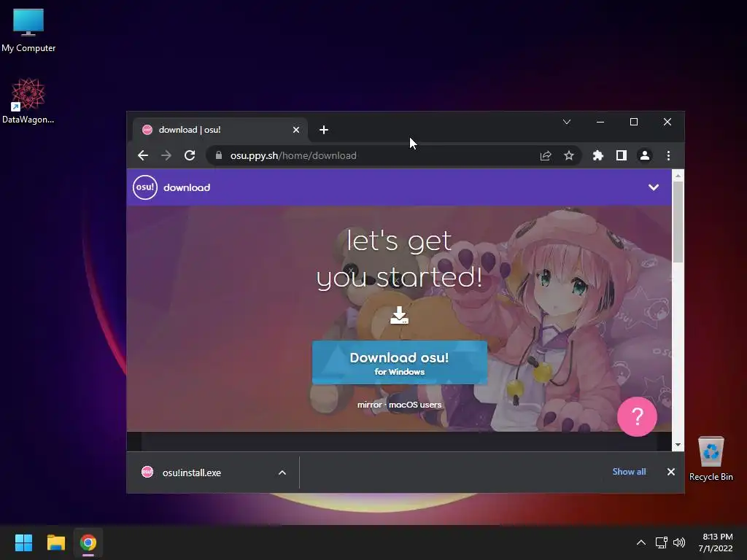Bookmark this tab with the star icon
This screenshot has width=747, height=560.
(x=569, y=156)
